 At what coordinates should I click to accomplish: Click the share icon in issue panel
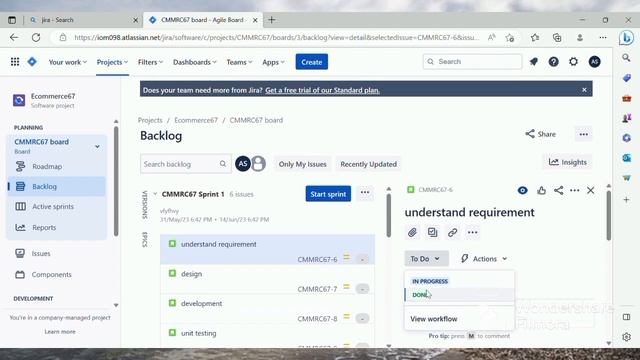tap(558, 190)
